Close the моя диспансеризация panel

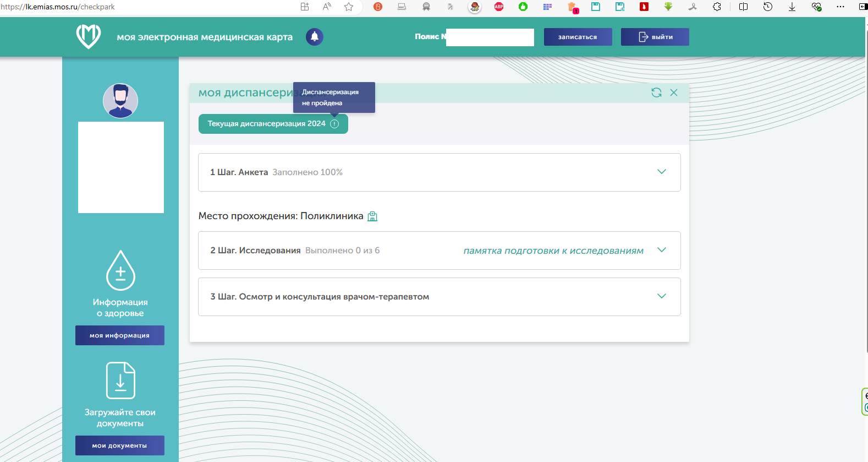click(x=674, y=93)
